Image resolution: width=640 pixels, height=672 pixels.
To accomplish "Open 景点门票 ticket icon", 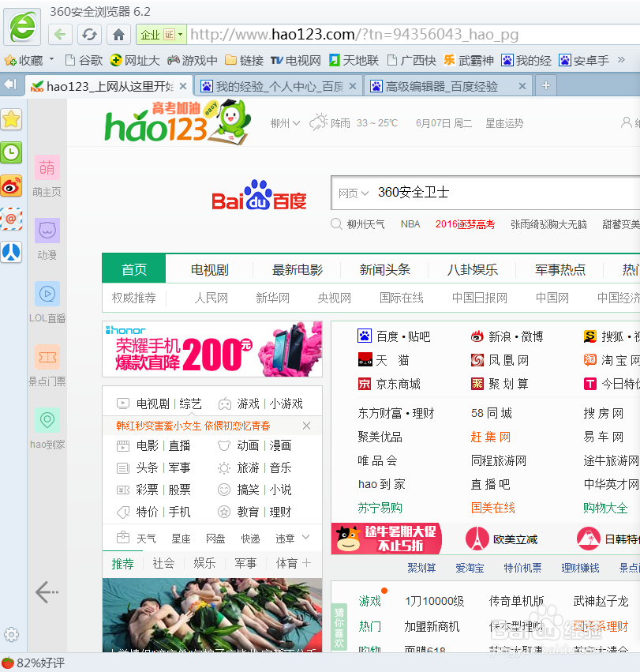I will pyautogui.click(x=47, y=357).
